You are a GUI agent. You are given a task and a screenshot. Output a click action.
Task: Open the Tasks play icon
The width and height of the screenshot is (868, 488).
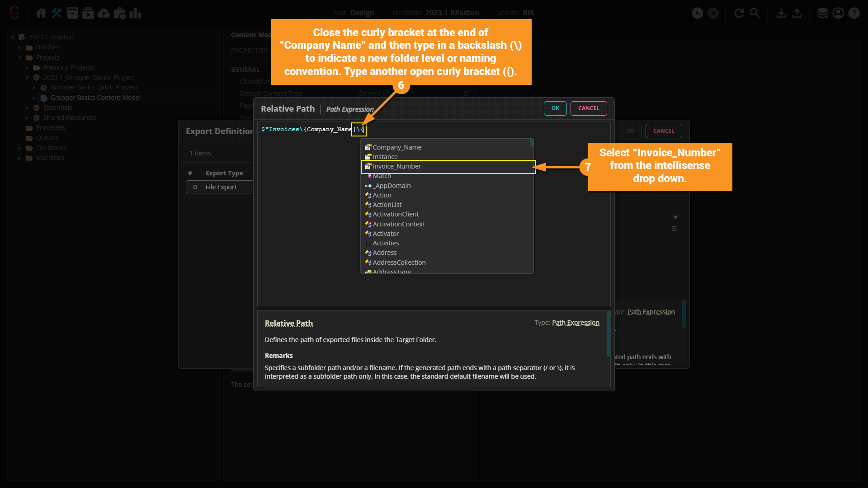pyautogui.click(x=88, y=13)
